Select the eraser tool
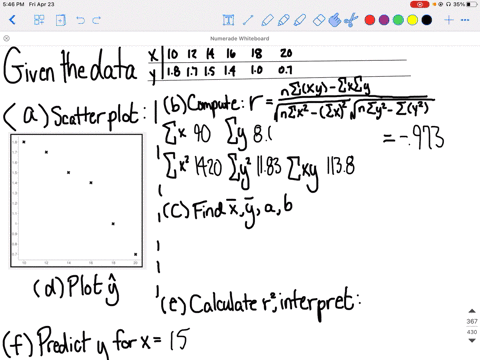480x360 pixels. tap(319, 20)
